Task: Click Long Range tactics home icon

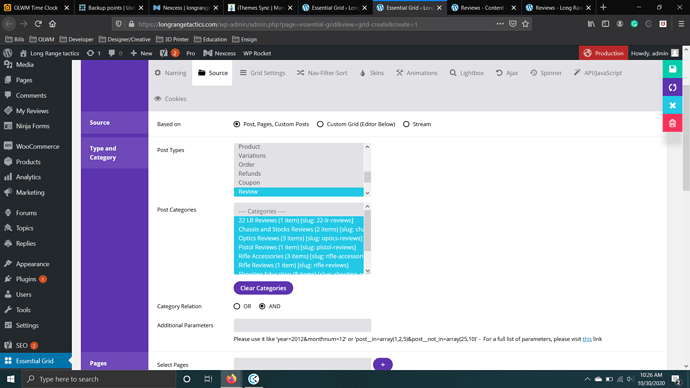Action: tap(23, 53)
